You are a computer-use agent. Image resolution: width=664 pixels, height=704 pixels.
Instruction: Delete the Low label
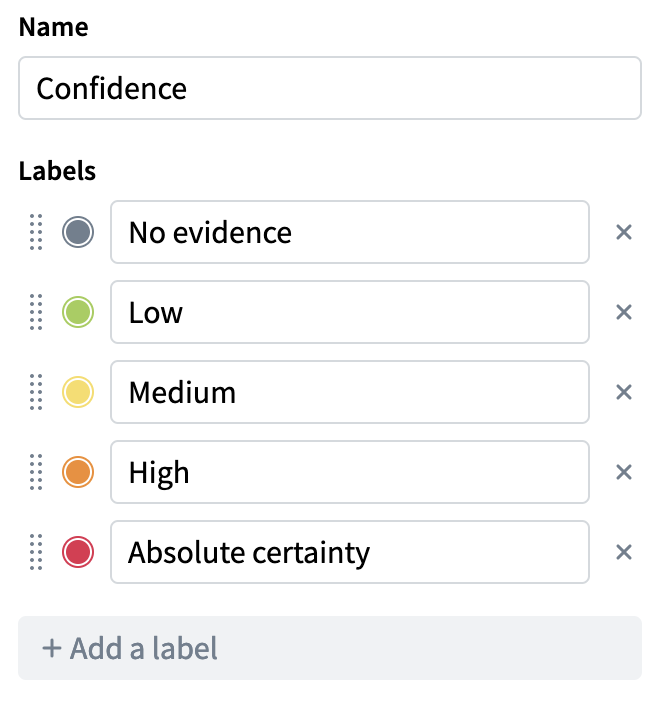pyautogui.click(x=624, y=313)
